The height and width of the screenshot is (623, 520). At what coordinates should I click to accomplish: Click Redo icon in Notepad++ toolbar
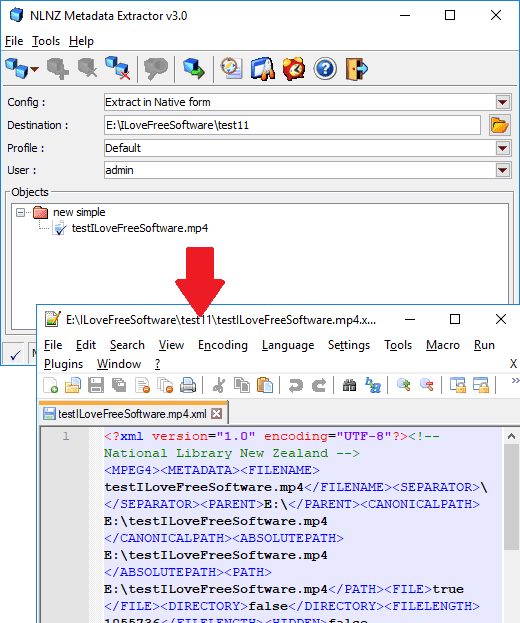point(319,385)
